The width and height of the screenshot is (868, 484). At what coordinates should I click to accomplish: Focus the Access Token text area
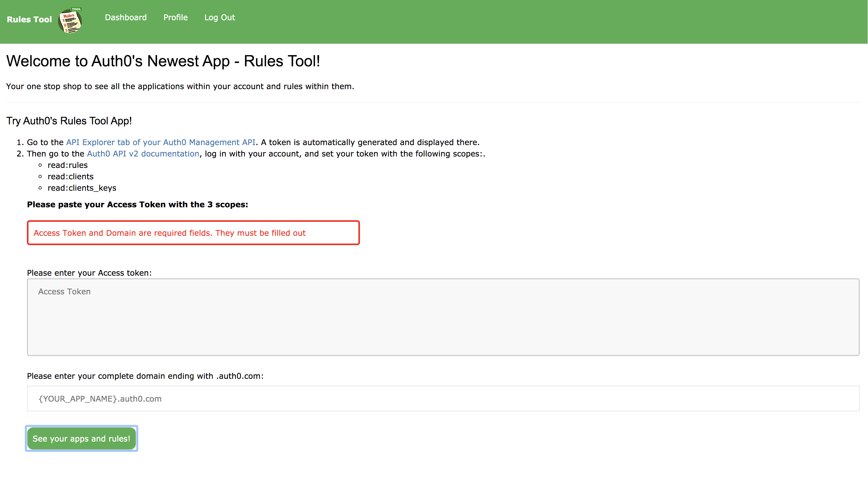click(443, 317)
